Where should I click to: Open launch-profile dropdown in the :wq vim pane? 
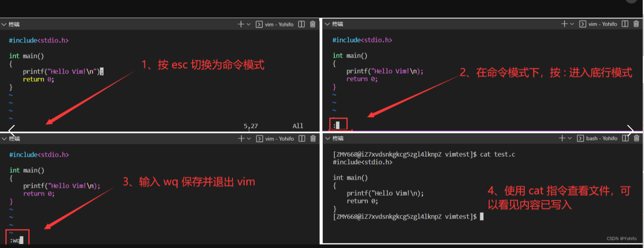tap(249, 138)
